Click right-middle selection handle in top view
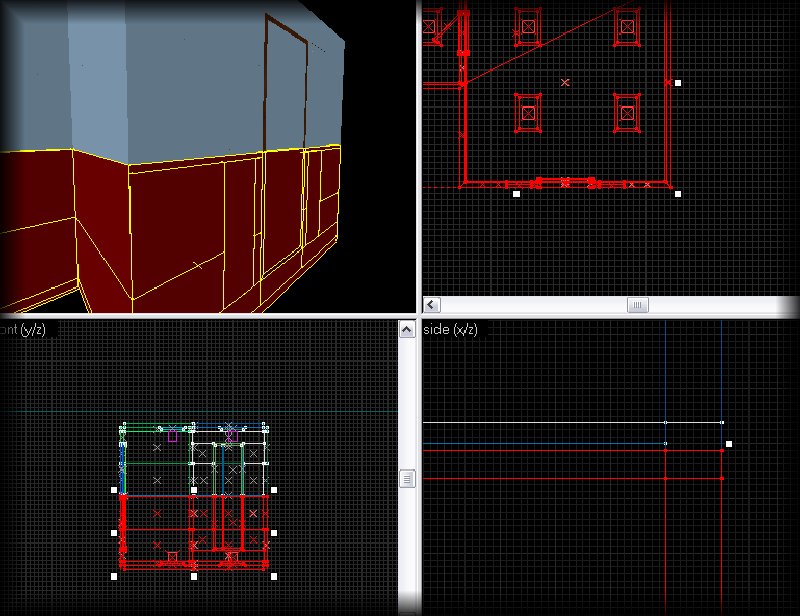Viewport: 800px width, 616px height. 678,83
